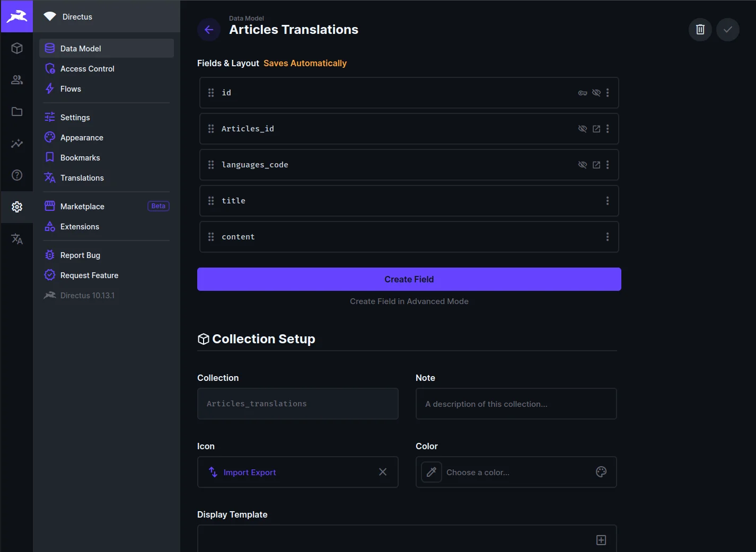Open the color picker palette icon
Image resolution: width=756 pixels, height=552 pixels.
pos(601,472)
